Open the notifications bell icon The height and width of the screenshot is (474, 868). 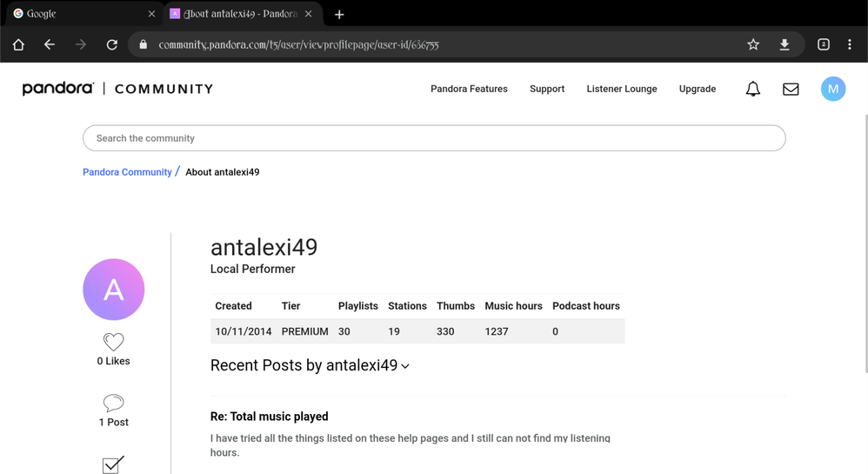click(x=752, y=89)
